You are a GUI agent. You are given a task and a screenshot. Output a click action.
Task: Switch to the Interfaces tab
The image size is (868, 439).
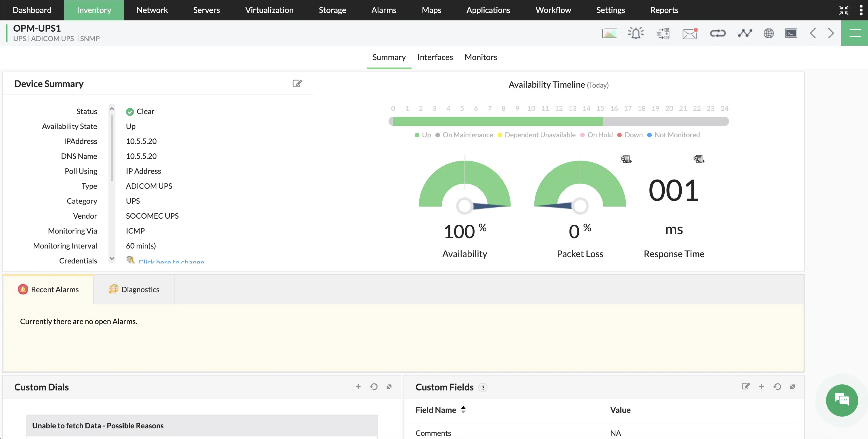pos(435,57)
